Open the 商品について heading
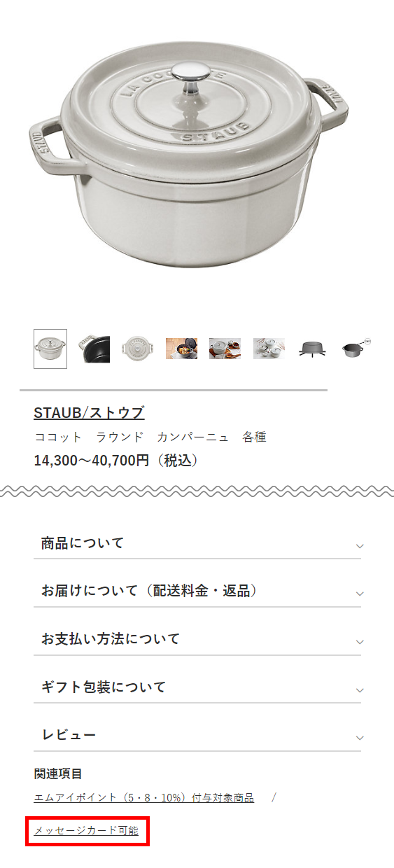This screenshot has height=868, width=394. pos(83,542)
